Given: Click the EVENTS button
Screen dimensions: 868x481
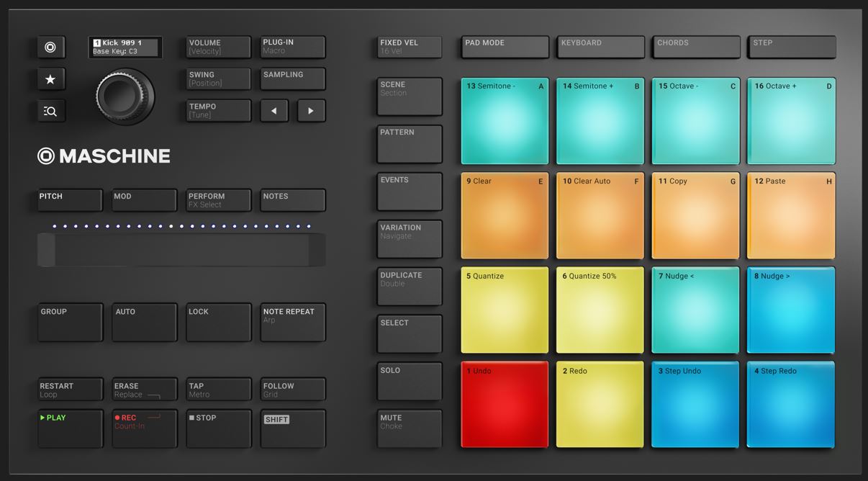Looking at the screenshot, I should pos(410,192).
